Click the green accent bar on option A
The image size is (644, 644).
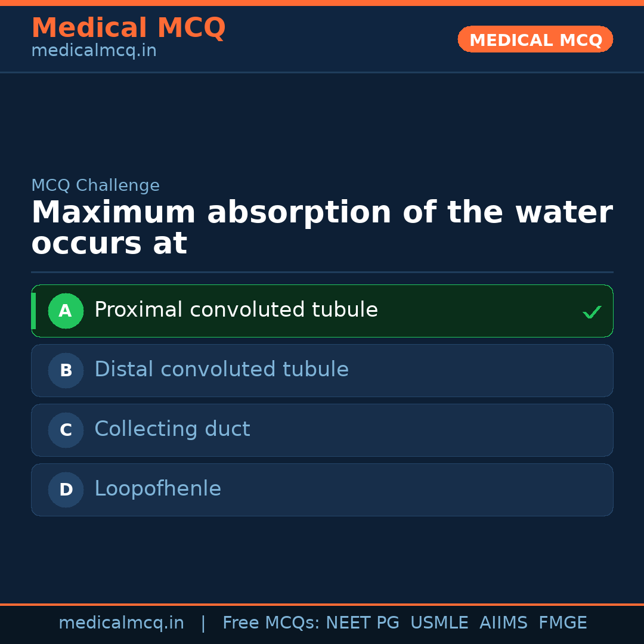tap(33, 311)
